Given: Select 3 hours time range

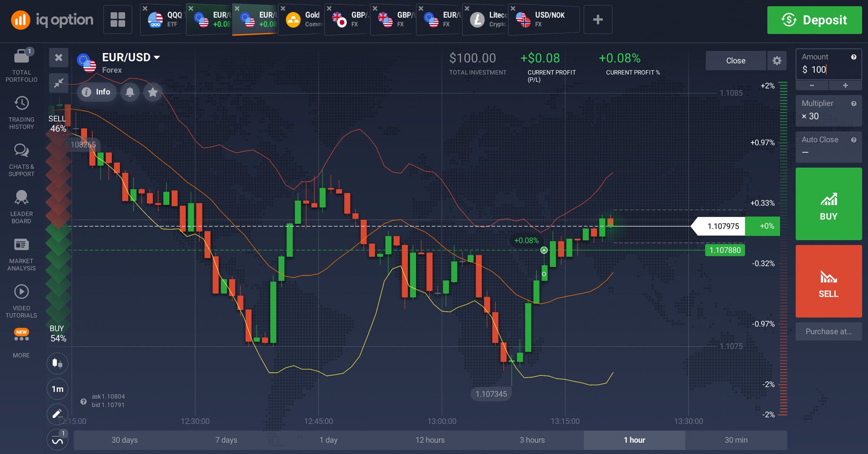Looking at the screenshot, I should click(532, 440).
